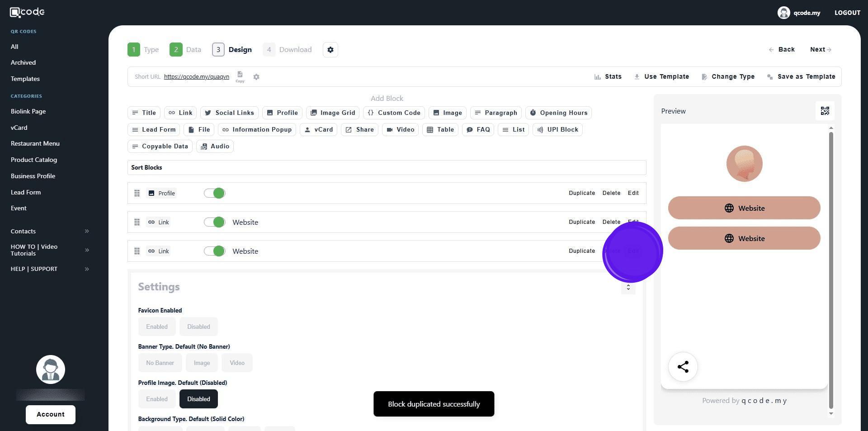Image resolution: width=868 pixels, height=431 pixels.
Task: Go to the Data step tab
Action: [x=185, y=50]
